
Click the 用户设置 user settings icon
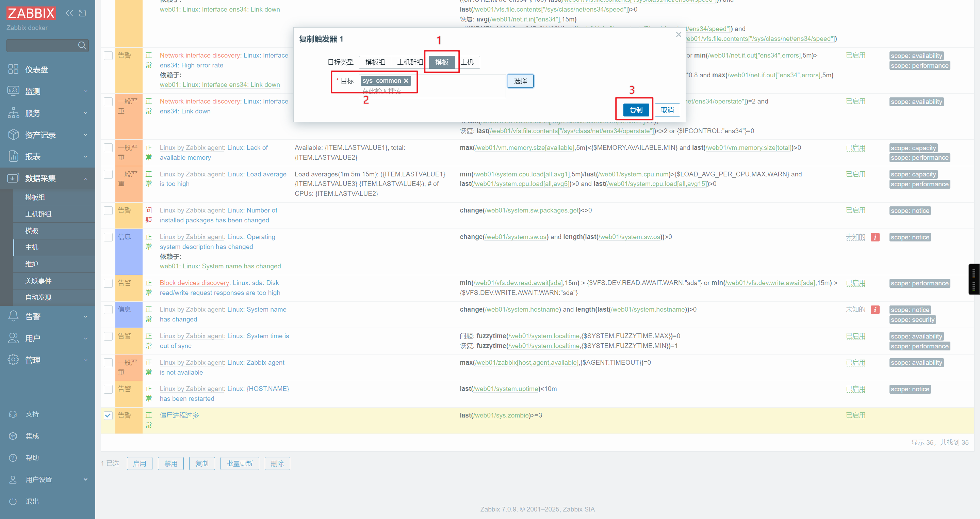tap(13, 479)
